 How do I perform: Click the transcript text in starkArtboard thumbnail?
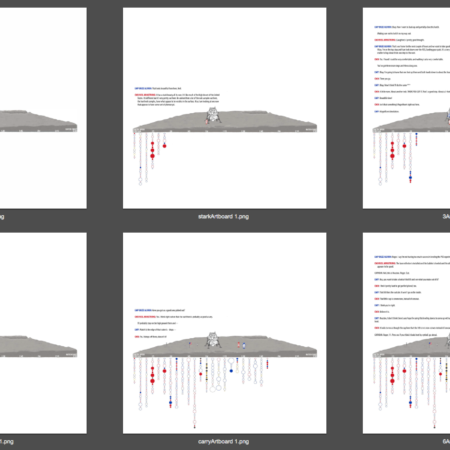[177, 97]
